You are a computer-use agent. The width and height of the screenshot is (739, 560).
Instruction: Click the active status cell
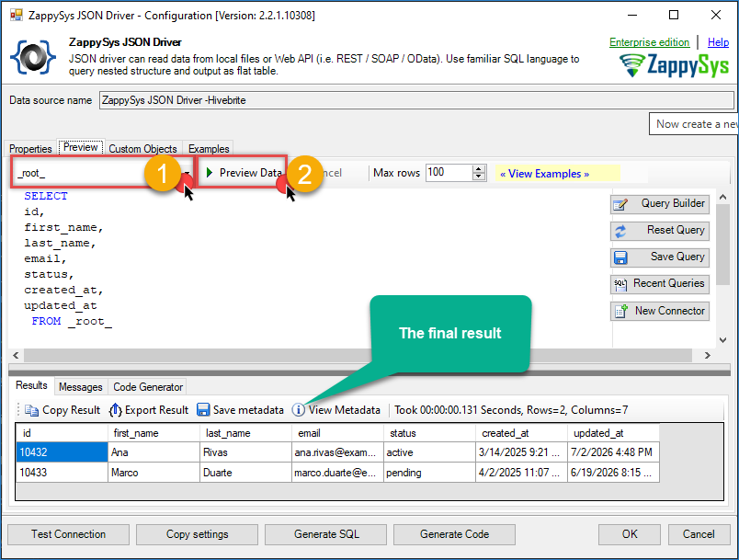tap(431, 452)
